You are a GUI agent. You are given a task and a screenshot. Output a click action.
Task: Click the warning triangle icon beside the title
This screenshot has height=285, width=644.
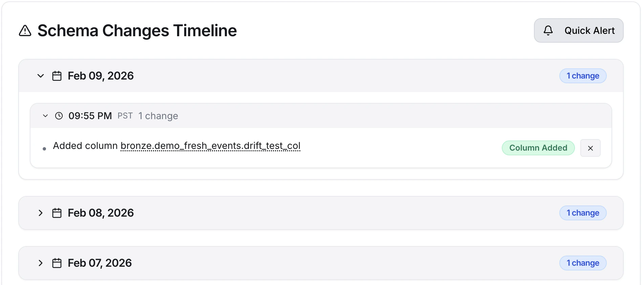[25, 30]
